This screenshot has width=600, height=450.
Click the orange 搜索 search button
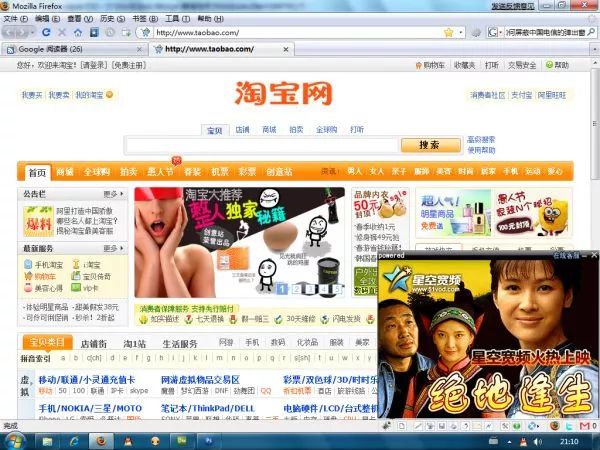click(431, 145)
